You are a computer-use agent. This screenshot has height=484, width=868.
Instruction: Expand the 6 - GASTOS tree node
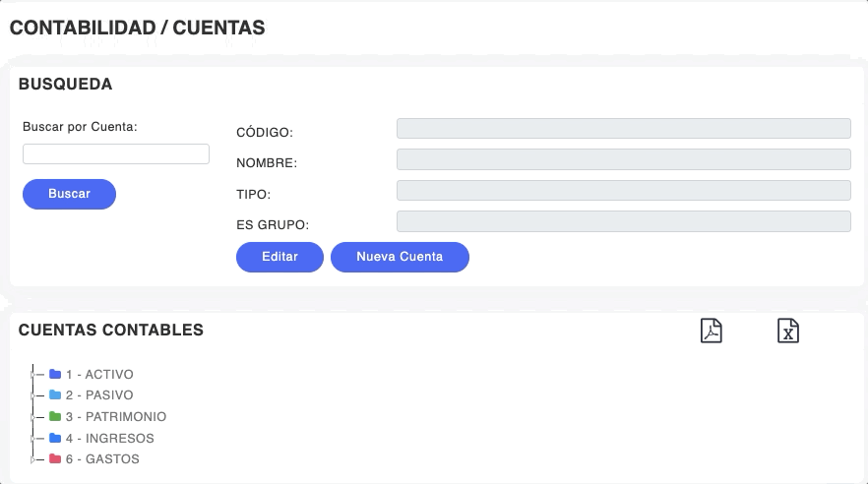click(x=32, y=459)
